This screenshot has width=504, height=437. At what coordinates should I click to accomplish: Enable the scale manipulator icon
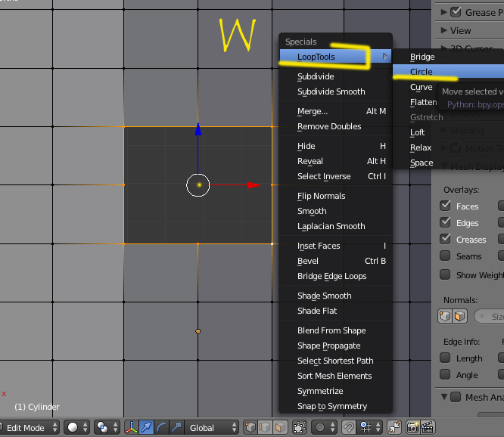[176, 427]
